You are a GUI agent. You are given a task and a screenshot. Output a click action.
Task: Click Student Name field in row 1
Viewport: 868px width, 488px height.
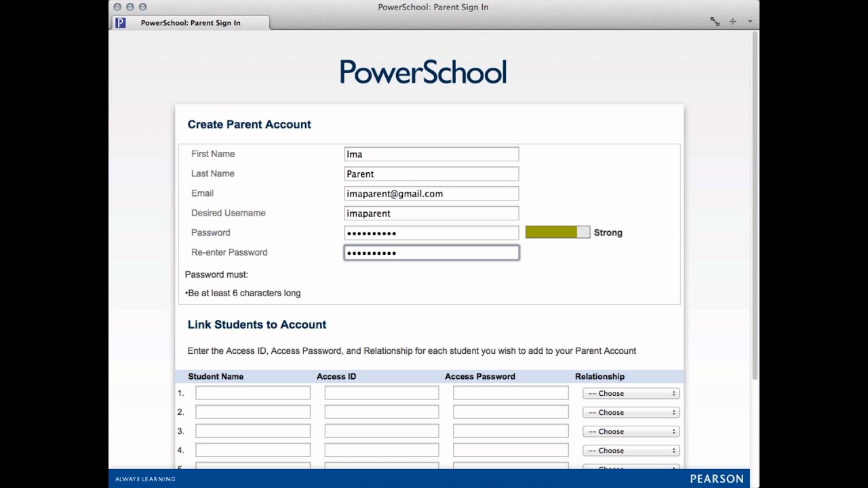click(253, 393)
